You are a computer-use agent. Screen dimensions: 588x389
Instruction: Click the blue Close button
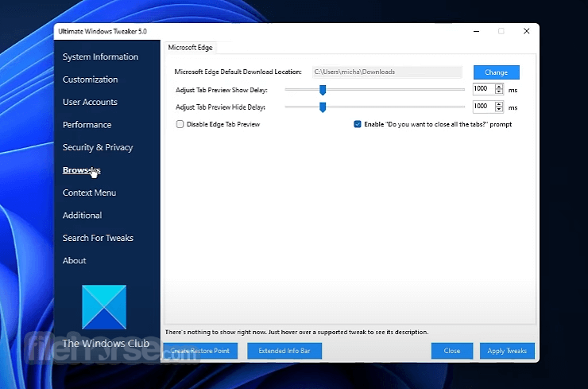tap(452, 351)
